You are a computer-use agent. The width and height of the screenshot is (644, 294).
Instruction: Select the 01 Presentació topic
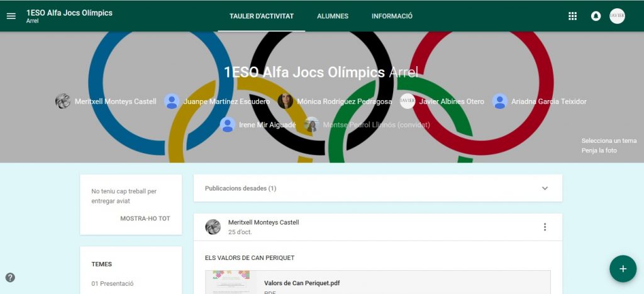click(113, 284)
